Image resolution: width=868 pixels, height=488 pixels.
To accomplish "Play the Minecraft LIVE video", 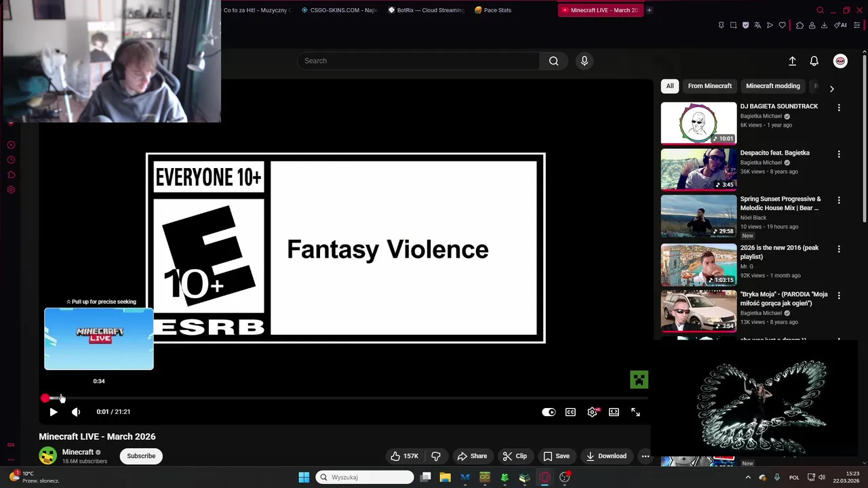I will tap(53, 411).
